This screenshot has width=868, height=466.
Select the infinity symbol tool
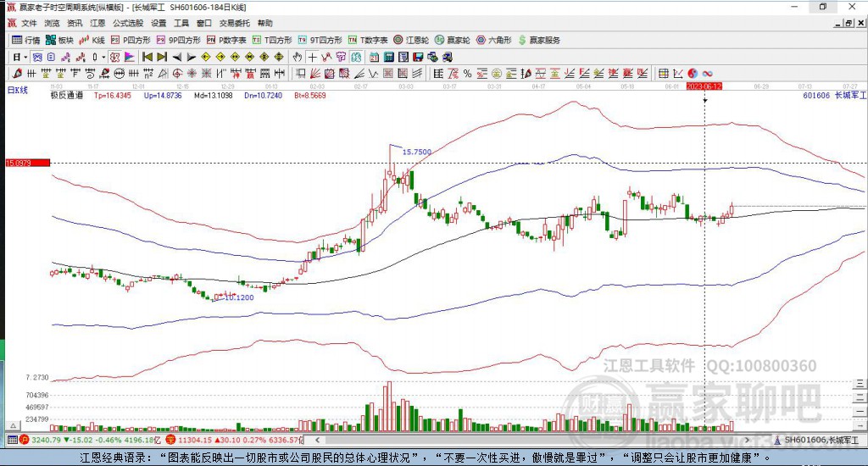(x=707, y=73)
